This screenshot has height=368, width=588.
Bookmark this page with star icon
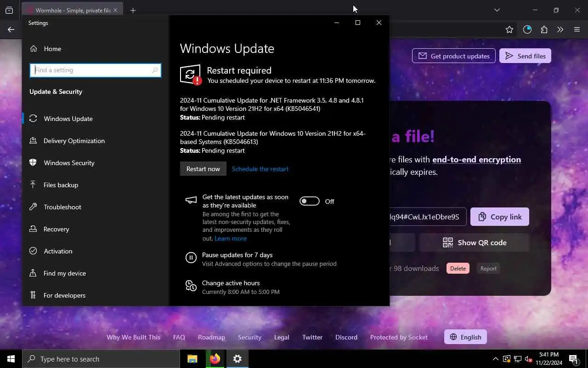pos(509,29)
